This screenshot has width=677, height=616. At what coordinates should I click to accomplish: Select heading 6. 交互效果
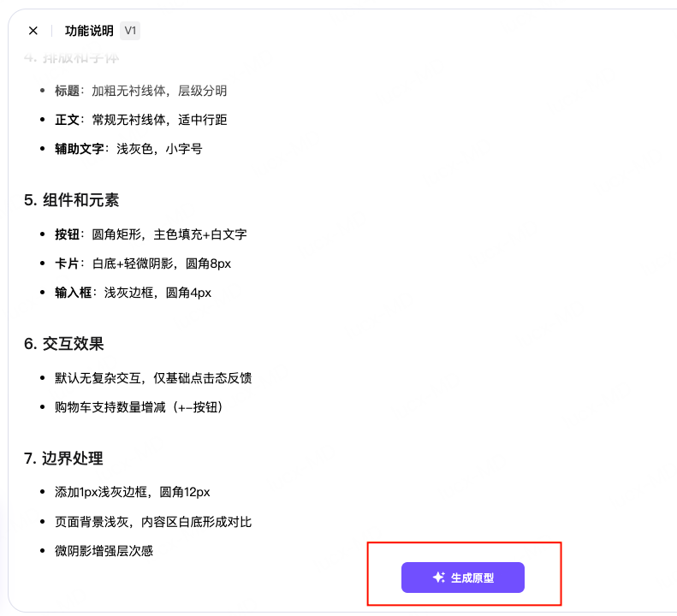click(x=64, y=344)
